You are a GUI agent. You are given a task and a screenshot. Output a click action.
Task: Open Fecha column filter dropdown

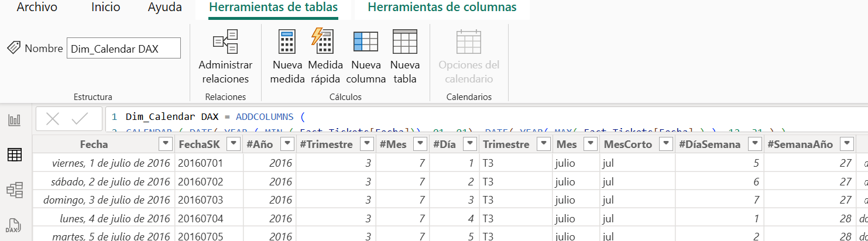166,144
